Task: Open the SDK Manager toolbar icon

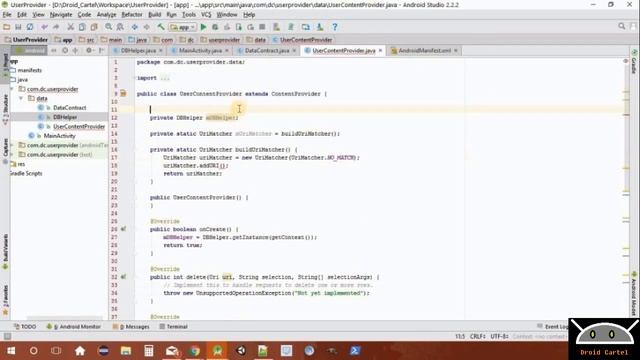Action: 320,27
